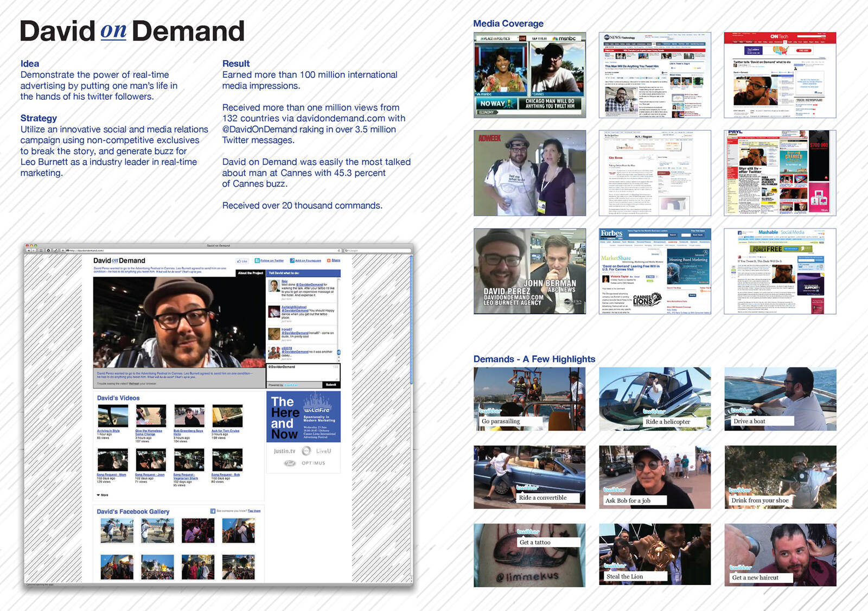
Task: Click the John Berman ABC News thumbnail
Action: point(529,271)
